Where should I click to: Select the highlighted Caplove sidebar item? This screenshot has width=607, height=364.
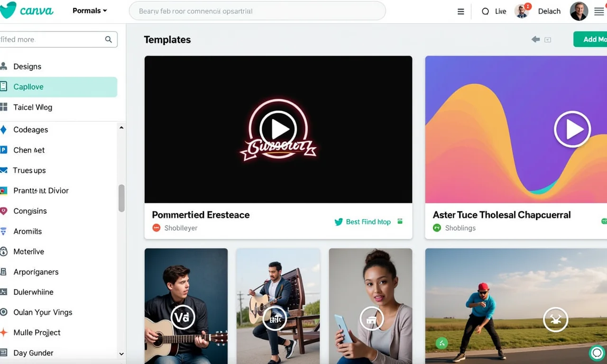(29, 87)
